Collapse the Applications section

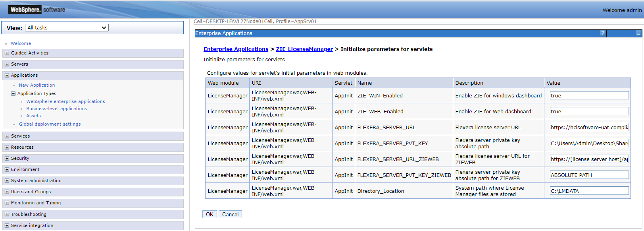pos(7,75)
